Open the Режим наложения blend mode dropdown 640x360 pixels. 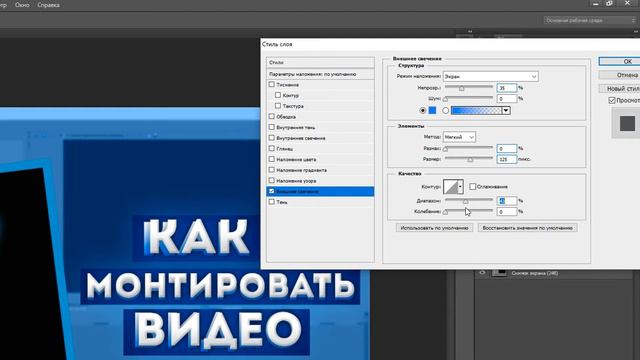[491, 76]
